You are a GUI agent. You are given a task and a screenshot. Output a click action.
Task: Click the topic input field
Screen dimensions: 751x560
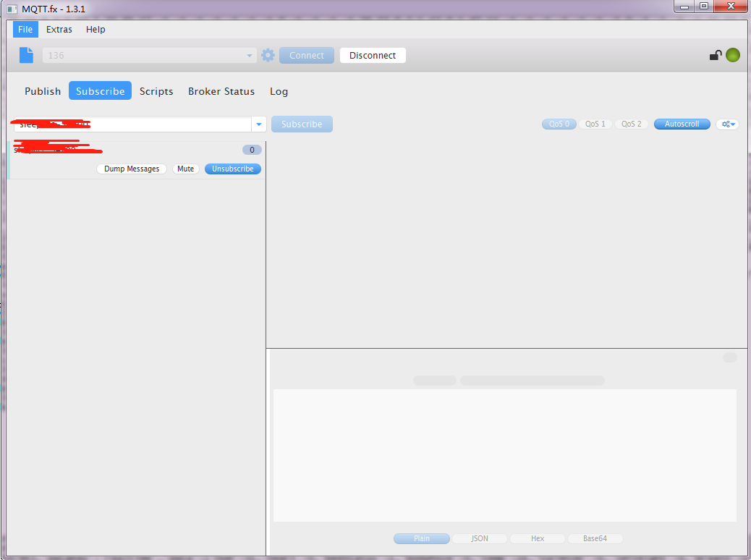coord(132,124)
